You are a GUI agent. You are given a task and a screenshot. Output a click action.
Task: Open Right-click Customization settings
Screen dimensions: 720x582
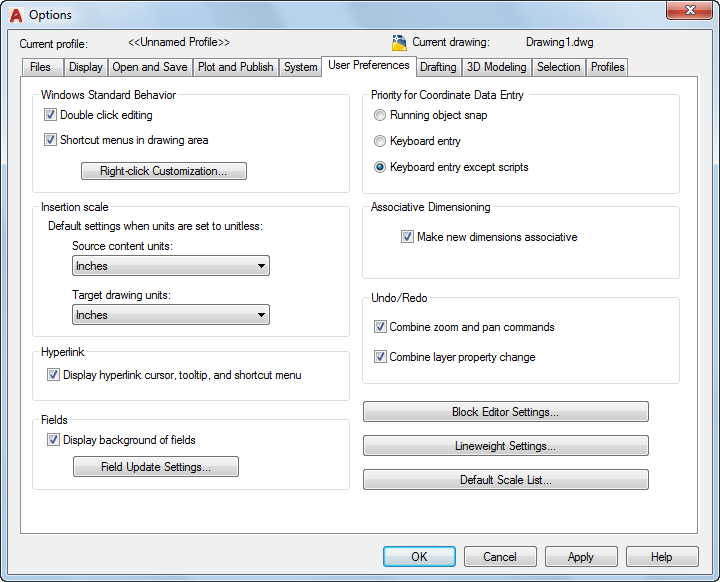164,171
